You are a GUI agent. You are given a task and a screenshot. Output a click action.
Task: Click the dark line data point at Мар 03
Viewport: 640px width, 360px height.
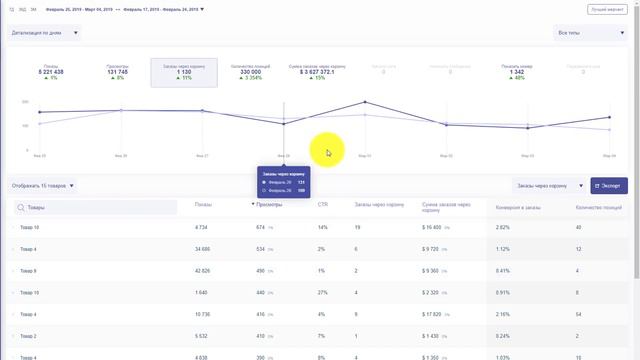click(x=528, y=128)
